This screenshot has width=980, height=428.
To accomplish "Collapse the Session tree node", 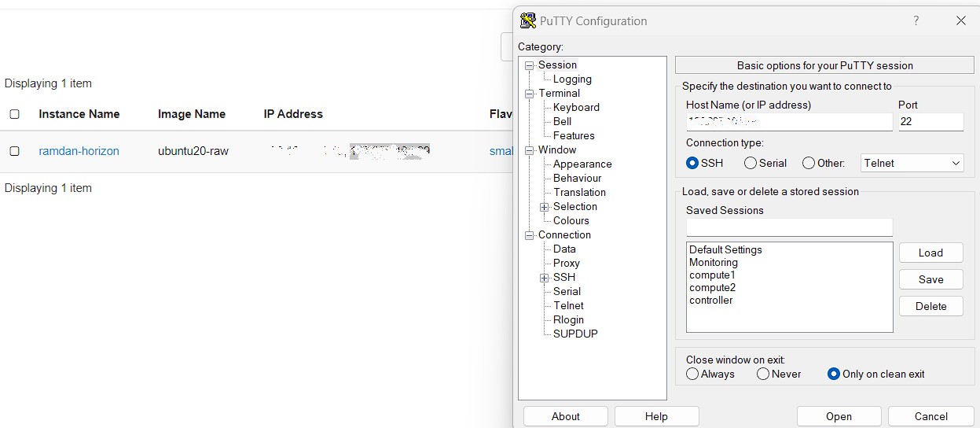I will (530, 65).
